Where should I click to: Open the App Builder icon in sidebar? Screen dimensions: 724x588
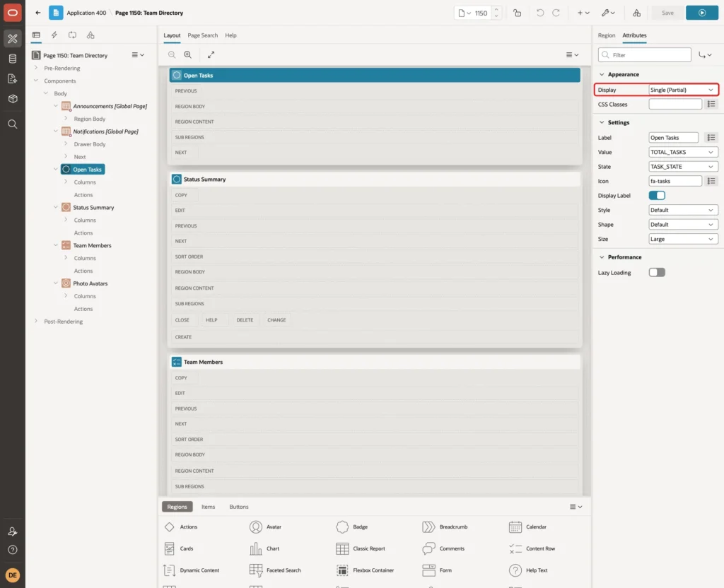point(13,39)
